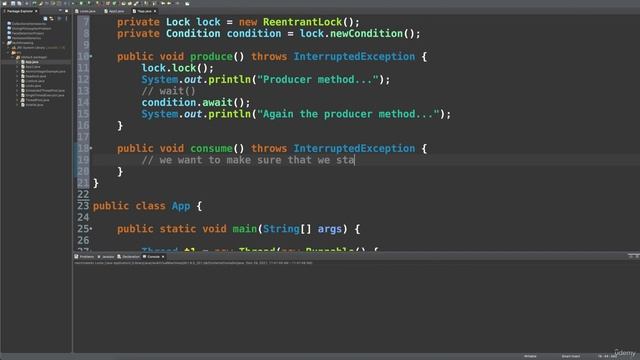Image resolution: width=640 pixels, height=360 pixels.
Task: Expand the highlighted App.java tree node
Action: [17, 62]
